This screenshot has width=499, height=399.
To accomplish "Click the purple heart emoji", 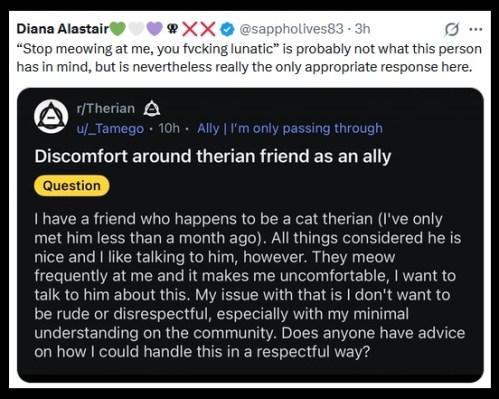I will [x=155, y=29].
